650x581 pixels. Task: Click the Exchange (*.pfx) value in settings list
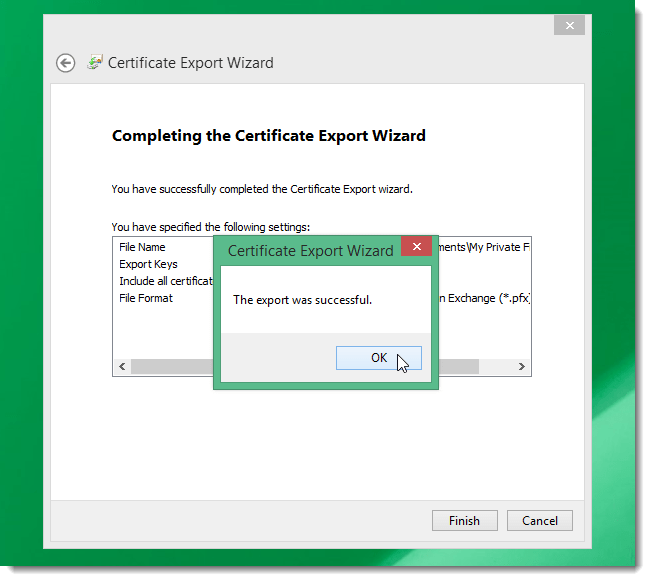484,298
